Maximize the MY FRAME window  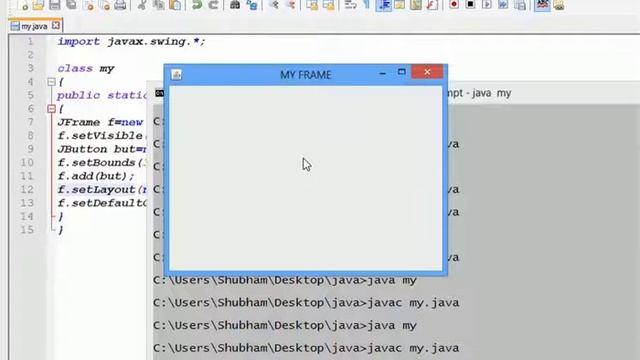coord(402,72)
